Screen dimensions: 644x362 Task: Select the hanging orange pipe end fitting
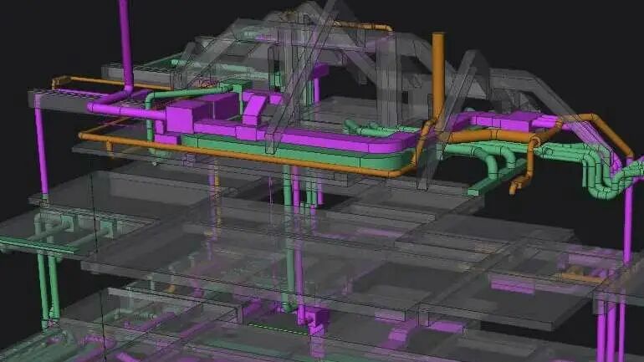tap(519, 184)
